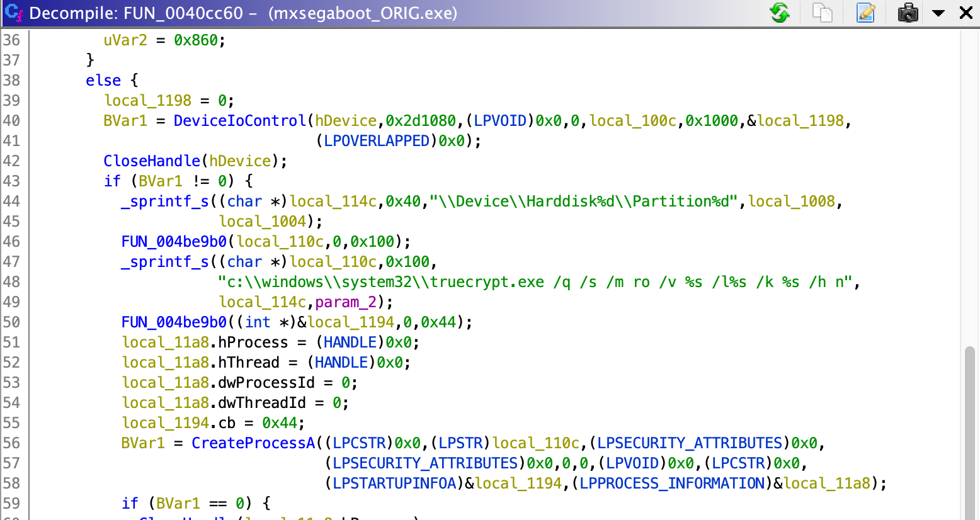This screenshot has width=980, height=520.
Task: Click dwProcessId field on line 53
Action: coord(266,382)
